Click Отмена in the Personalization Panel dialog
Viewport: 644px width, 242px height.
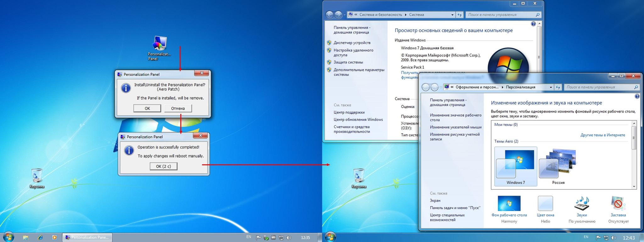tap(178, 108)
